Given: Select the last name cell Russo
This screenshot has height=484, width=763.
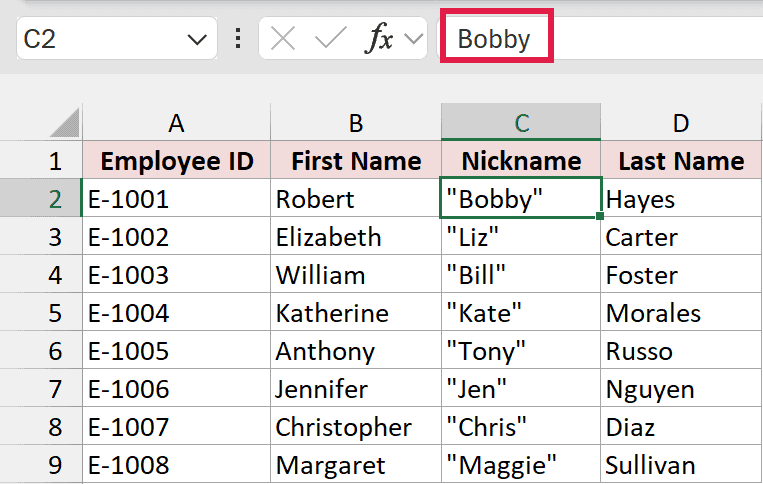Looking at the screenshot, I should 681,350.
